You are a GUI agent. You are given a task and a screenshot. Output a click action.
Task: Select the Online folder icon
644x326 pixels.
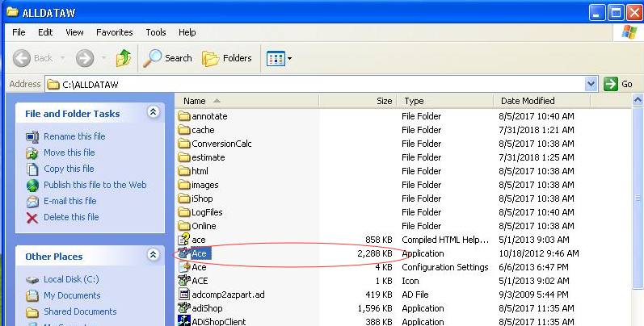coord(184,226)
